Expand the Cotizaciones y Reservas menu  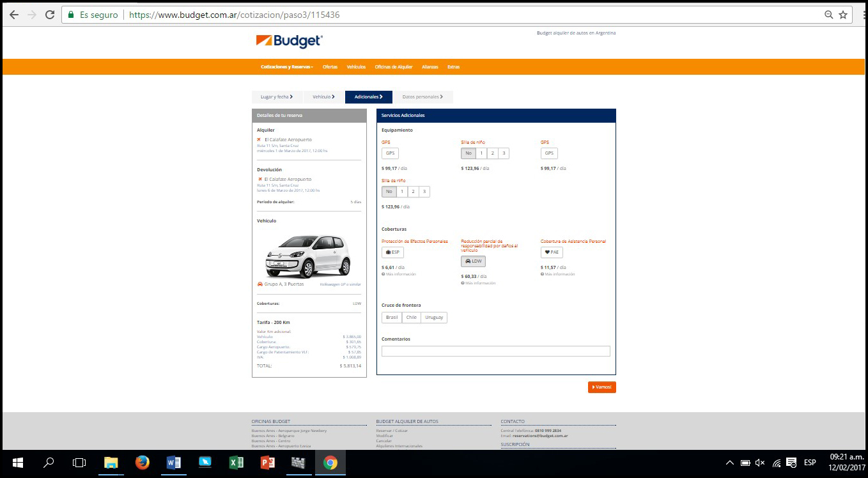click(x=286, y=67)
